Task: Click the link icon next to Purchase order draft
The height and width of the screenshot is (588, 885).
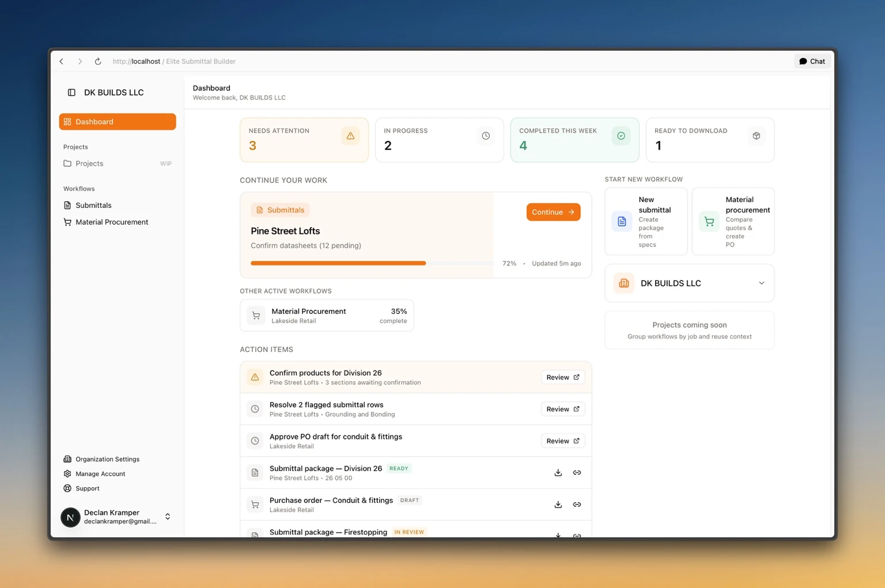Action: 577,504
